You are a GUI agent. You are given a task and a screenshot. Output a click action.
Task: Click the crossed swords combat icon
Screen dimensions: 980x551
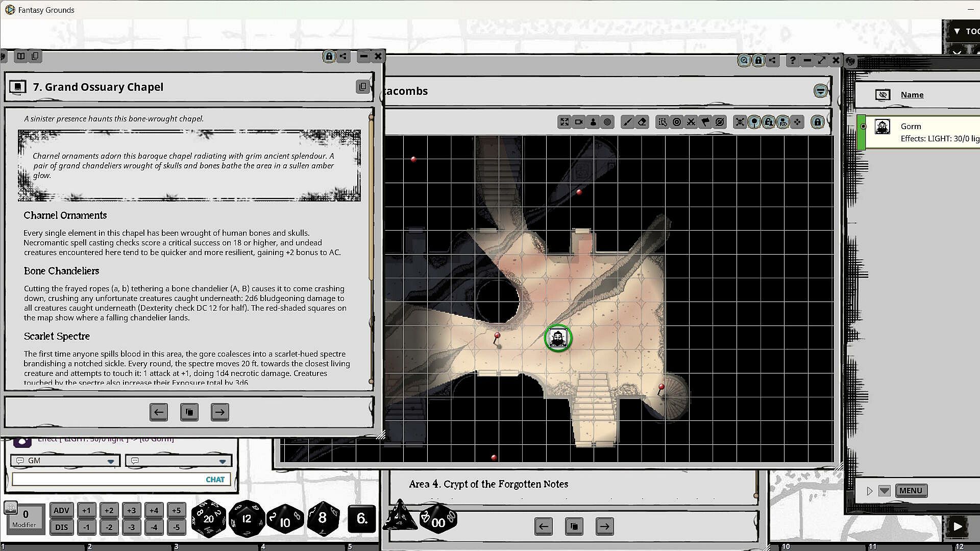pos(691,122)
